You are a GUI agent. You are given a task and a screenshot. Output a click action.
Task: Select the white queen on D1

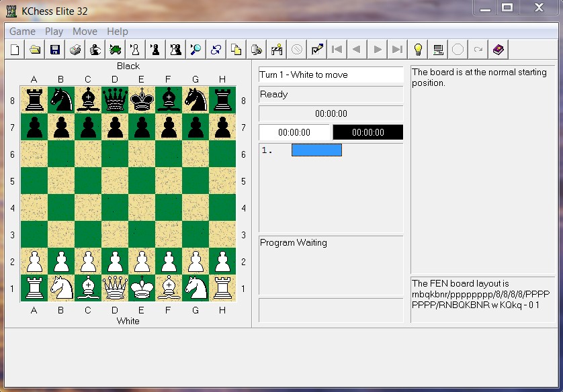coord(115,288)
